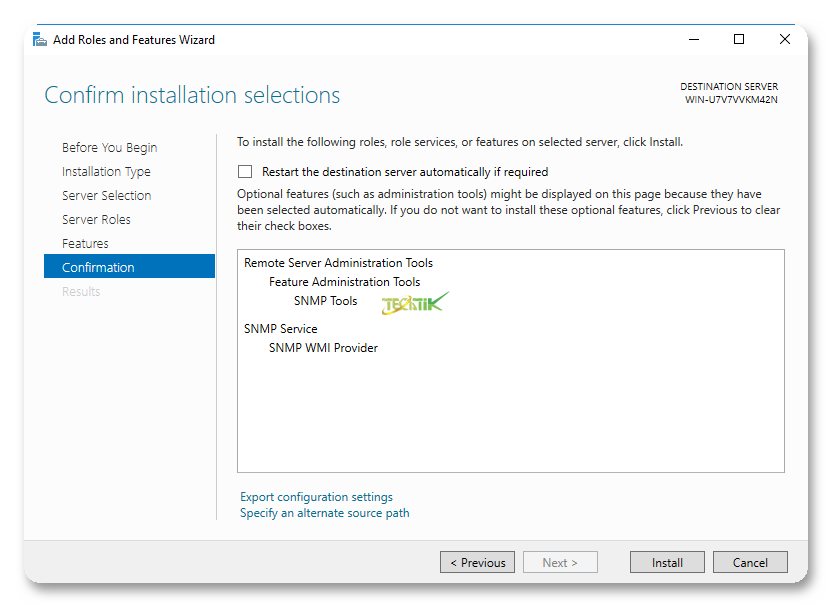The image size is (832, 607).
Task: Select the Confirmation step in sidebar
Action: point(98,267)
